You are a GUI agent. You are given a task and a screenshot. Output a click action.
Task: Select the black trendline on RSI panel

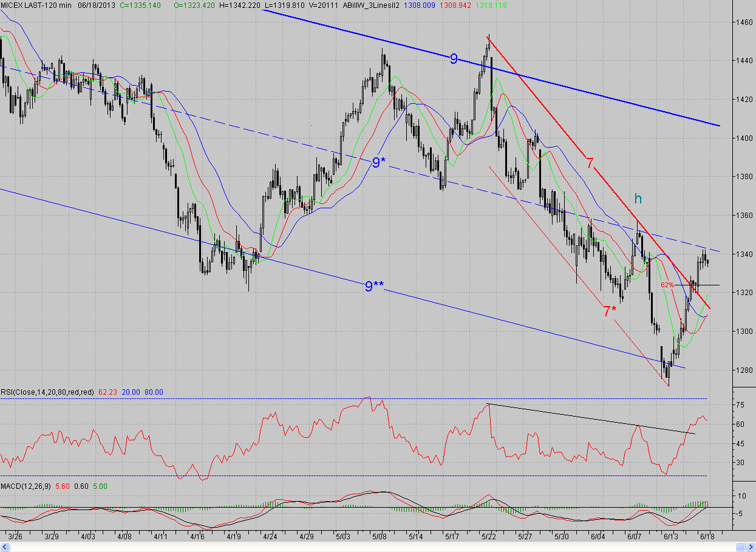tap(592, 419)
